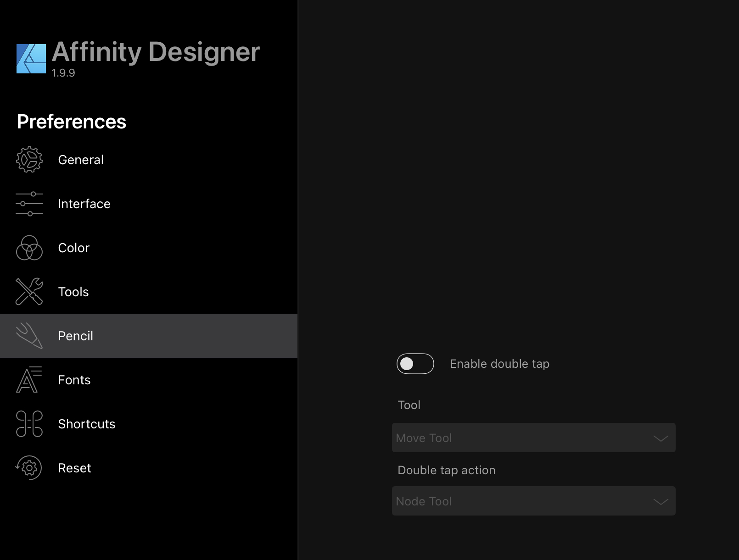The height and width of the screenshot is (560, 739).
Task: Click the Preferences heading
Action: [x=72, y=122]
